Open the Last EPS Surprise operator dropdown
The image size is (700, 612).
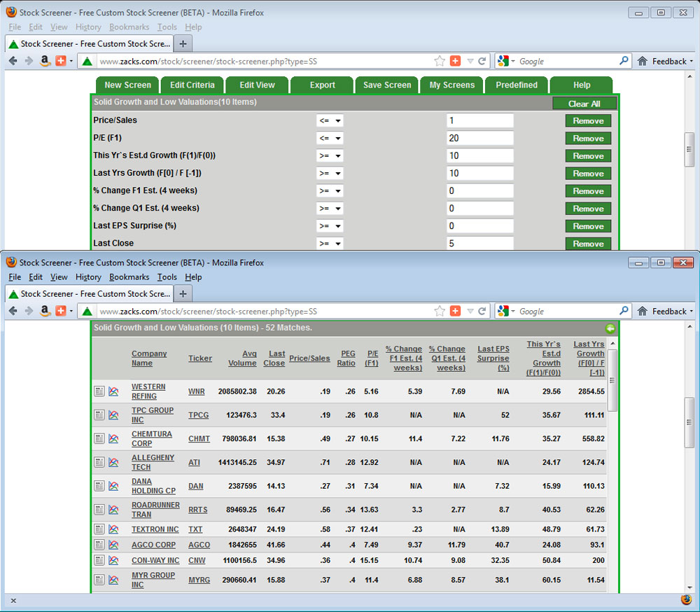point(330,226)
